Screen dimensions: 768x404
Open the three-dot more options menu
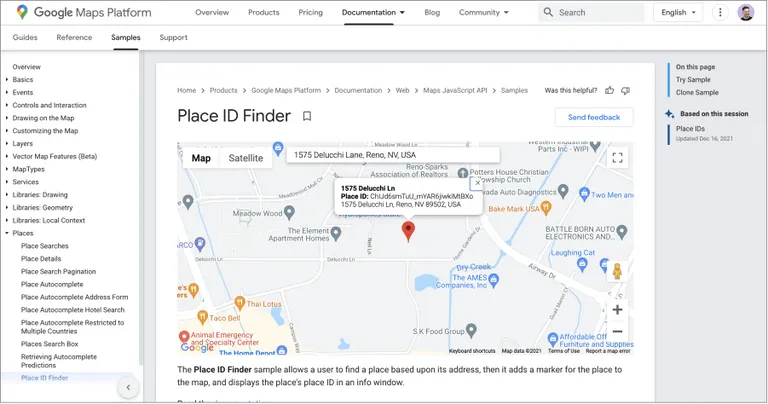pyautogui.click(x=720, y=12)
